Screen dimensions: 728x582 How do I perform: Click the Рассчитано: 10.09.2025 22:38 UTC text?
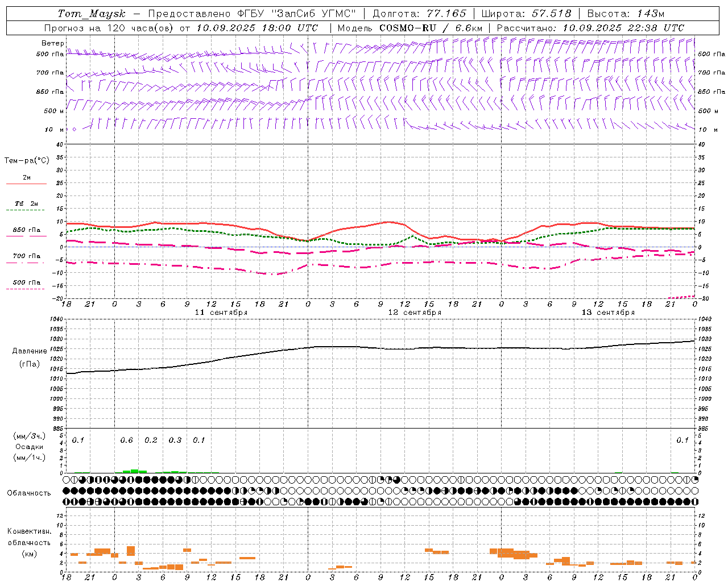click(590, 28)
